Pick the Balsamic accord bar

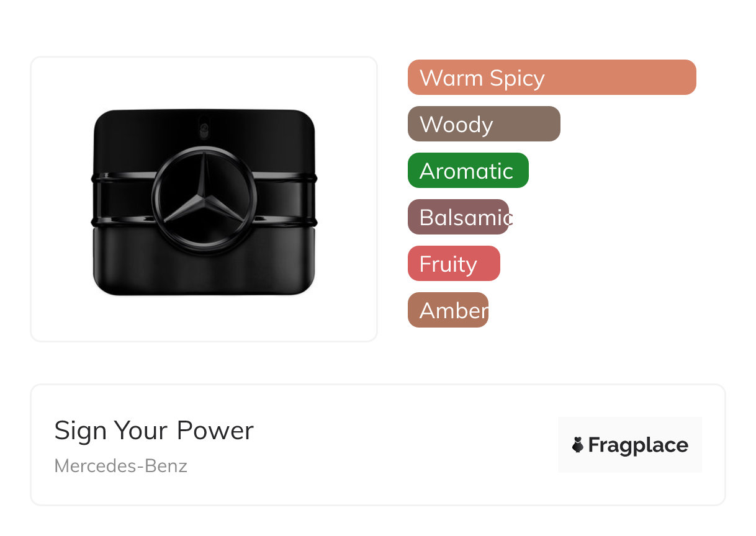[x=458, y=217]
